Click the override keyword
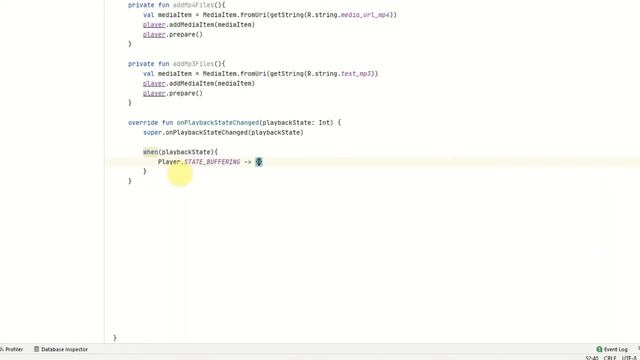This screenshot has width=640, height=360. [x=143, y=122]
